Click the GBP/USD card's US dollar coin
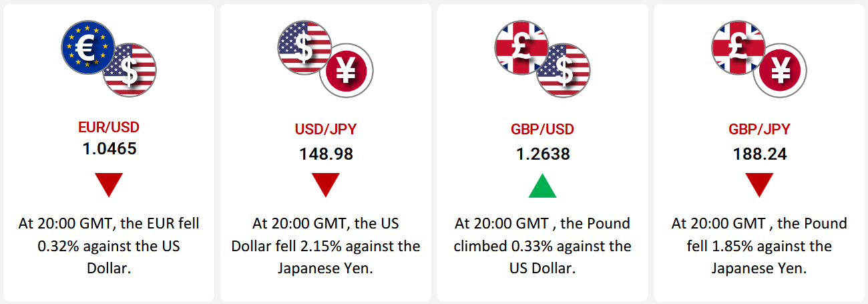 pyautogui.click(x=564, y=70)
